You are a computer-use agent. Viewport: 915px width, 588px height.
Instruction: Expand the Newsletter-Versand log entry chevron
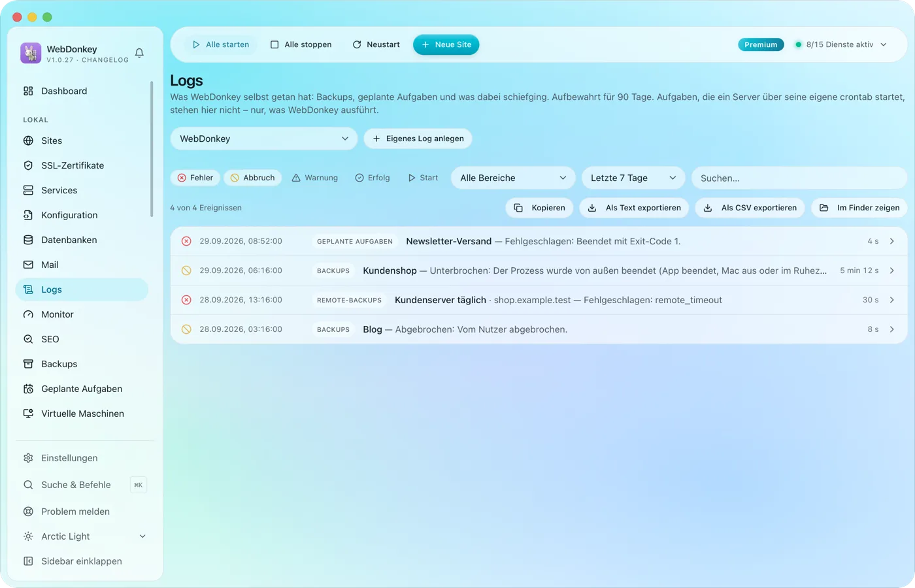tap(892, 241)
